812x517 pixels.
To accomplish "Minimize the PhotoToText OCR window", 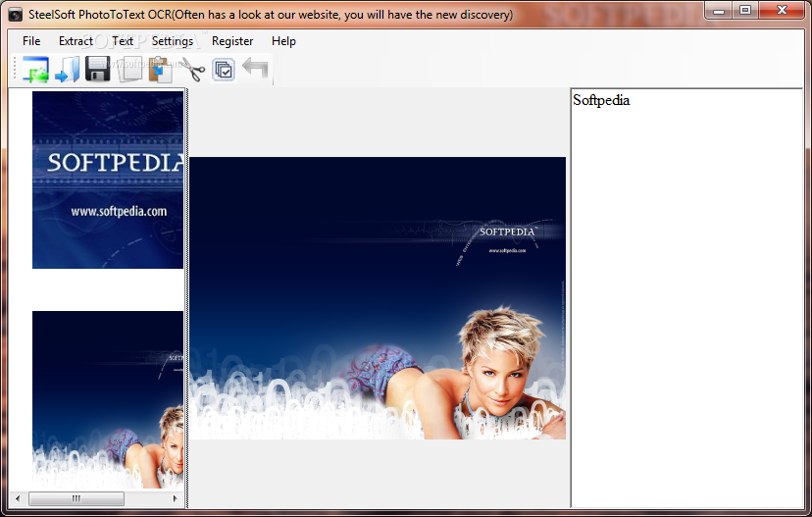I will 719,11.
